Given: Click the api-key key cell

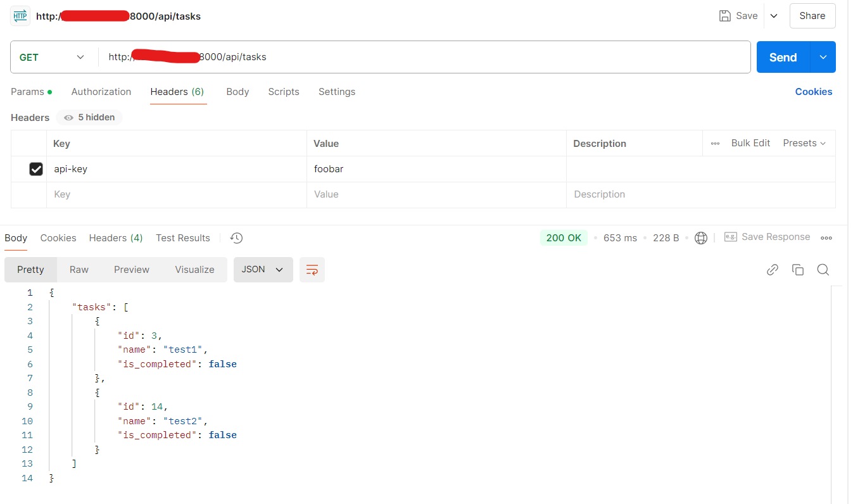Looking at the screenshot, I should (x=177, y=169).
